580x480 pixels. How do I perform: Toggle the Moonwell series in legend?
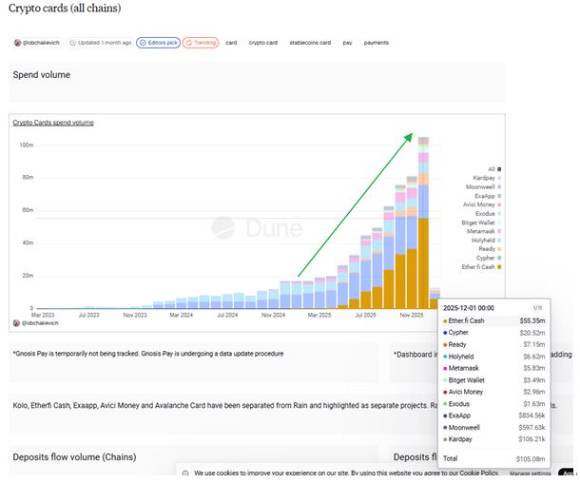483,187
